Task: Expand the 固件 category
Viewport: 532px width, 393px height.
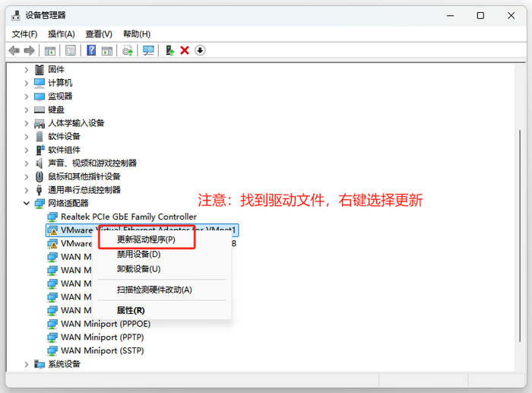Action: click(x=26, y=70)
